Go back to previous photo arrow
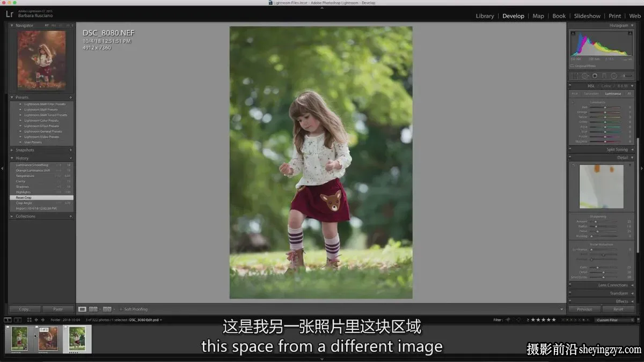The image size is (644, 362). [x=36, y=320]
